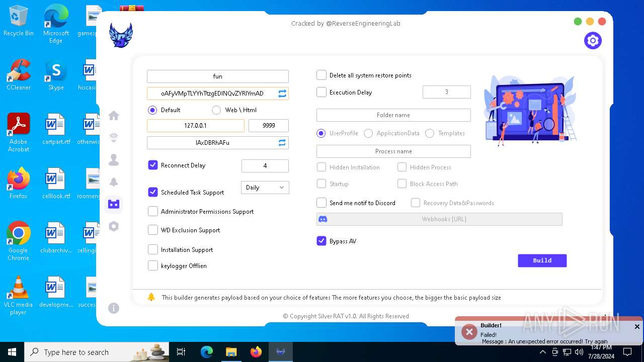Open the CCleaner desktop shortcut
Screen dimensions: 644x362
tap(19, 75)
